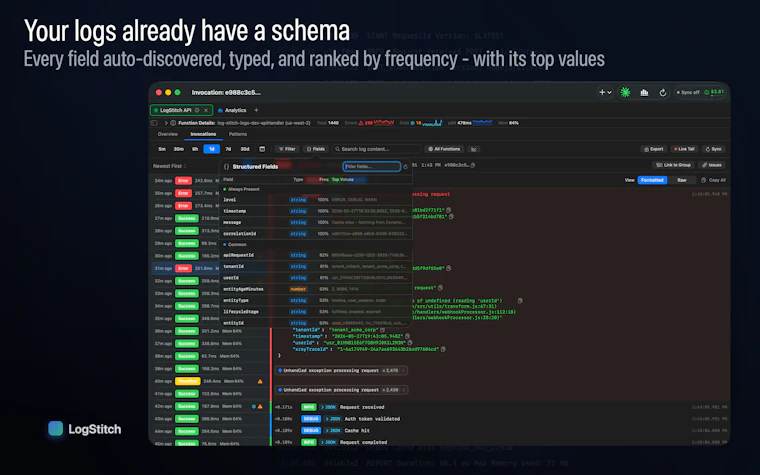Select the 7d time range

click(228, 149)
